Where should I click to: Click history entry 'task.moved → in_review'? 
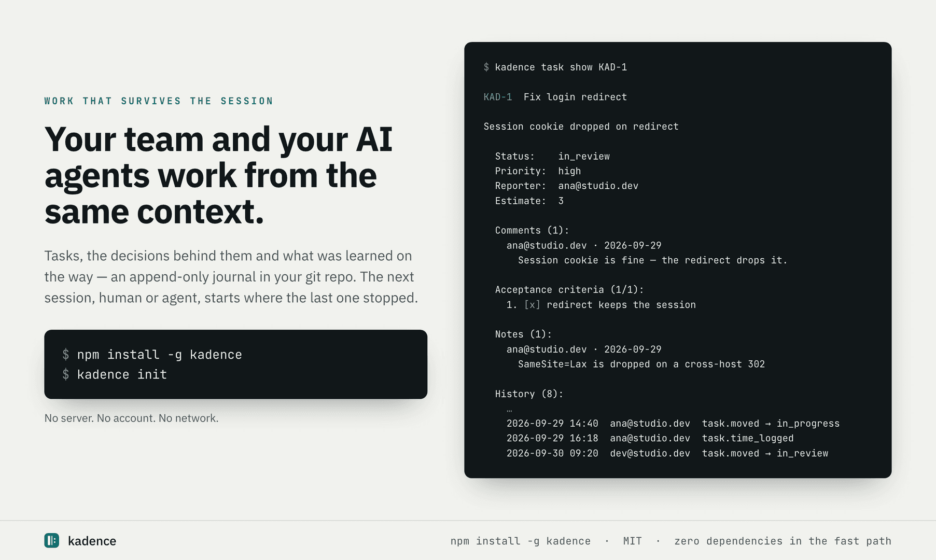765,453
